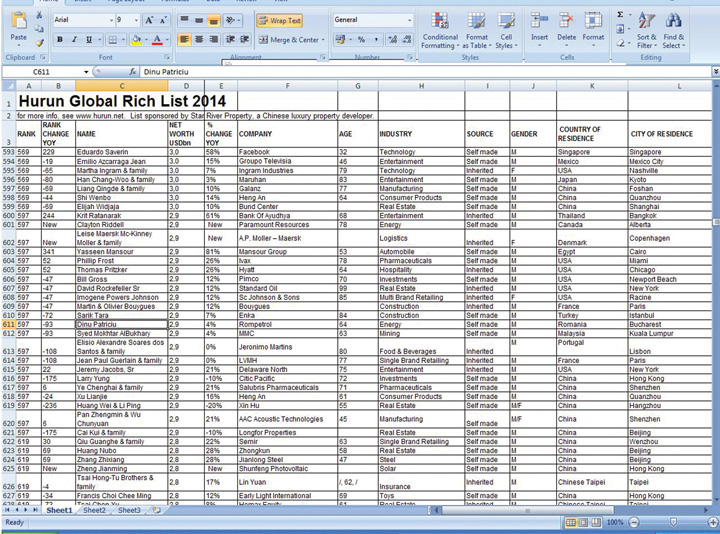Click the Fill down icon in Editing
Viewport: 720px width, 534px height.
click(x=620, y=29)
